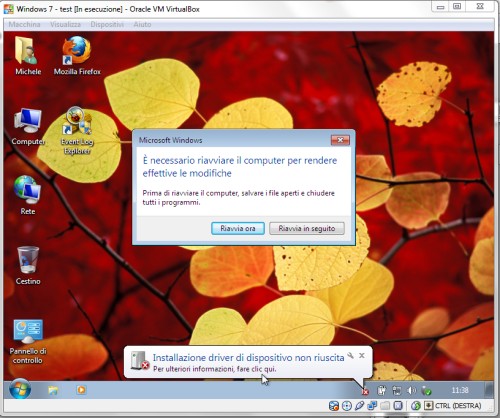Screen dimensions: 500x418
Task: Minimize the VirtualBox VM window
Action: tap(440, 7)
